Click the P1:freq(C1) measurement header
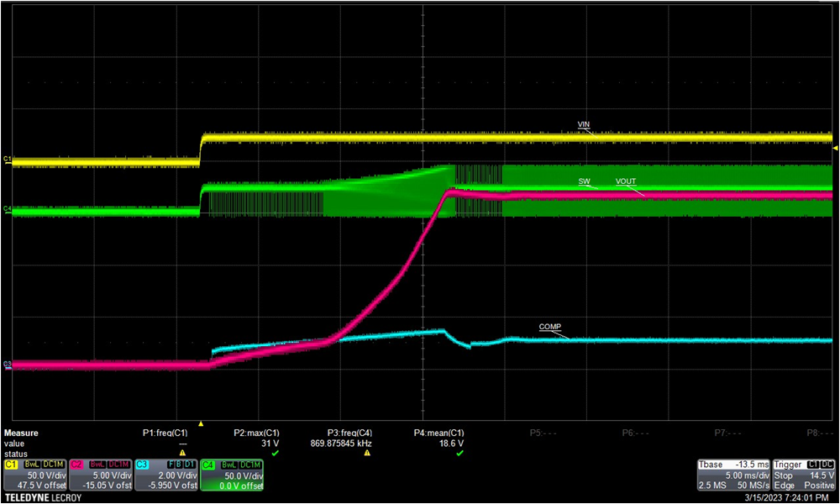The height and width of the screenshot is (504, 840). point(165,433)
